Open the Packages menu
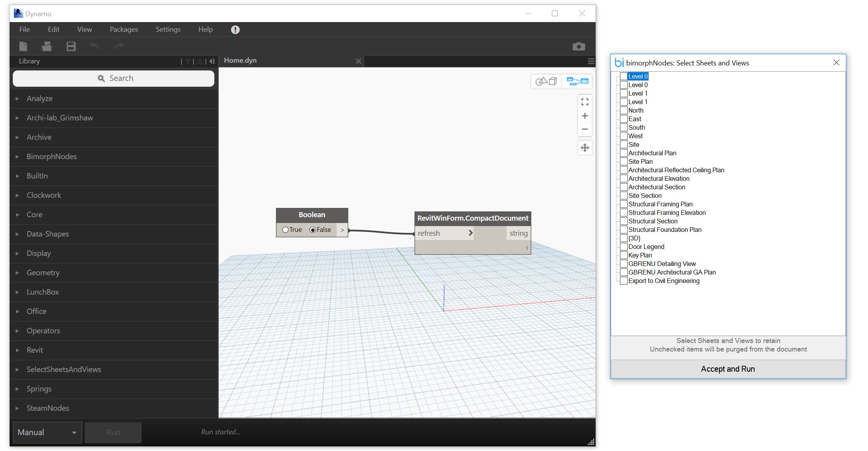This screenshot has height=451, width=868. pos(123,29)
